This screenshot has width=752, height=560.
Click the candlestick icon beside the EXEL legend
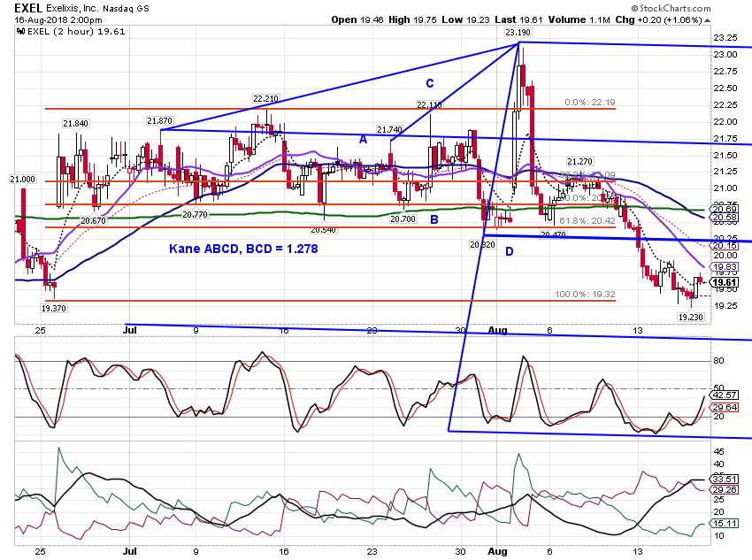click(20, 32)
